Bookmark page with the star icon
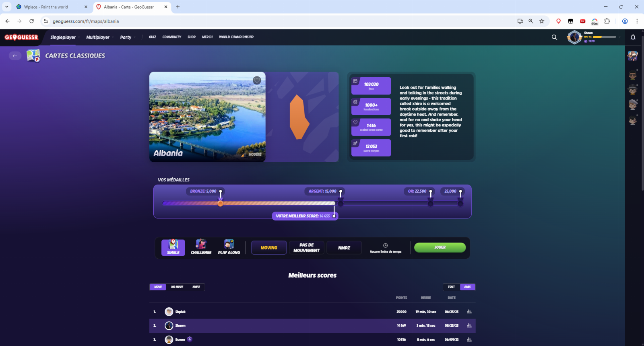The image size is (644, 346). (x=542, y=21)
